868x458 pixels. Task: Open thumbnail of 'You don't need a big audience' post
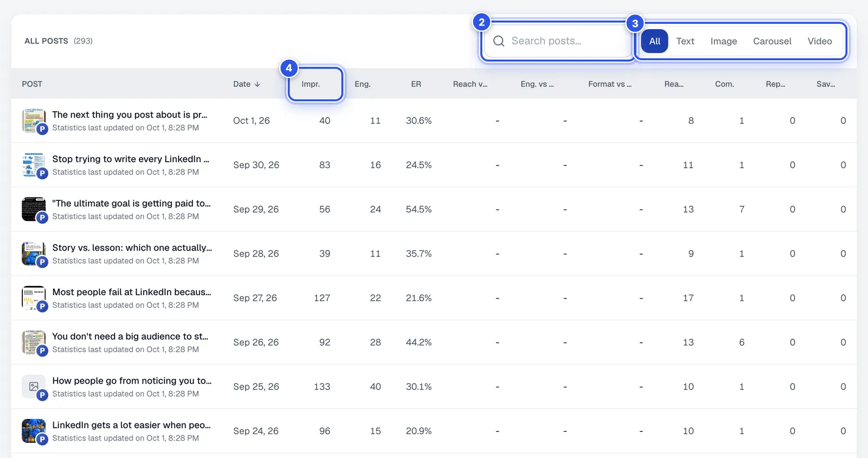[33, 342]
